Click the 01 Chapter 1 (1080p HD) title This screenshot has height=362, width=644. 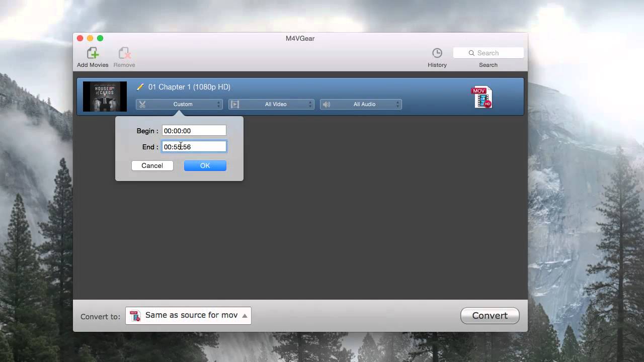[x=189, y=87]
